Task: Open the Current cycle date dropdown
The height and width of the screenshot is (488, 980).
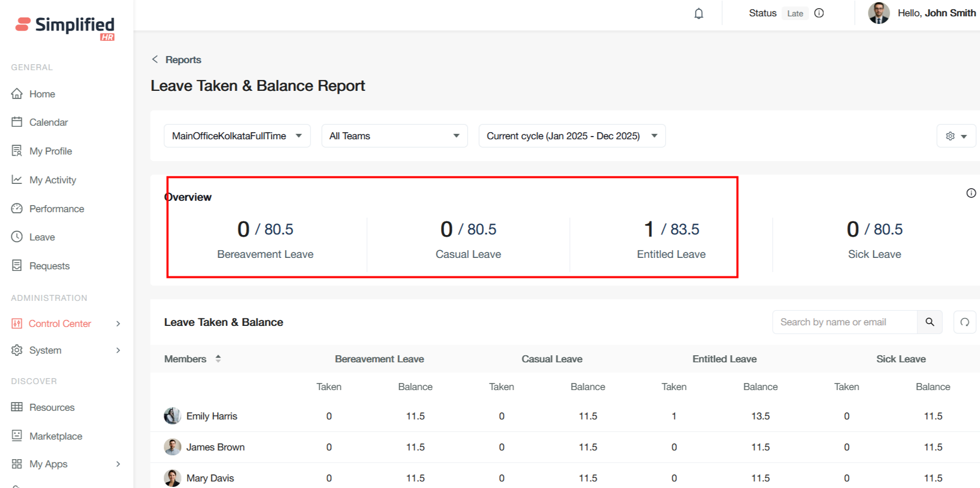Action: pos(572,136)
